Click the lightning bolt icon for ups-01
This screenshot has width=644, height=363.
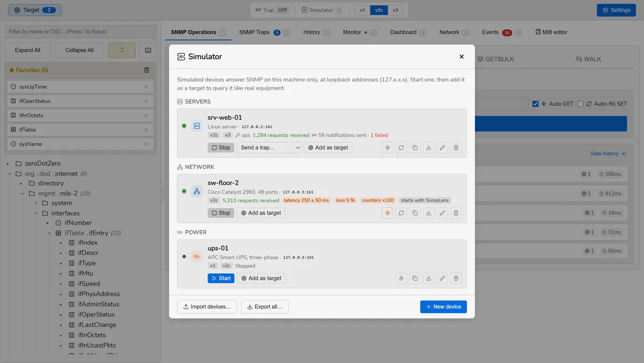(x=401, y=278)
